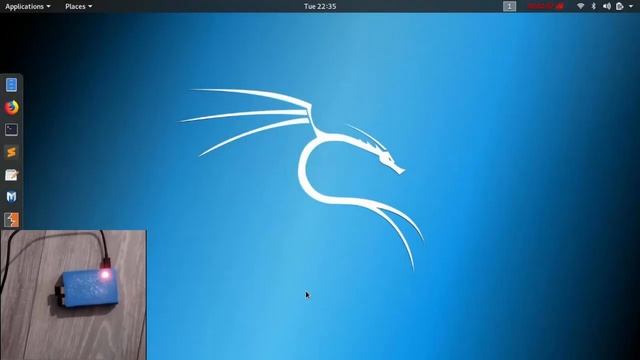The image size is (640, 360).
Task: Click the Bluetooth status icon
Action: pyautogui.click(x=593, y=6)
